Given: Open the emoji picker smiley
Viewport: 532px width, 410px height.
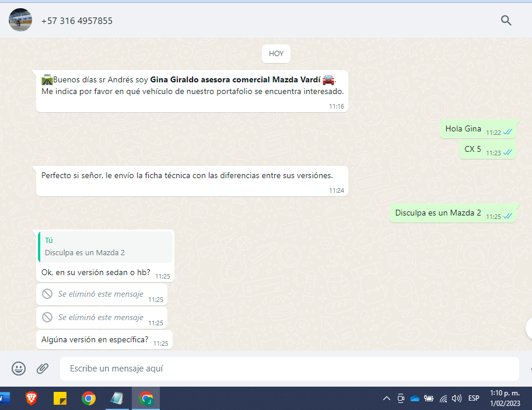Looking at the screenshot, I should click(19, 369).
